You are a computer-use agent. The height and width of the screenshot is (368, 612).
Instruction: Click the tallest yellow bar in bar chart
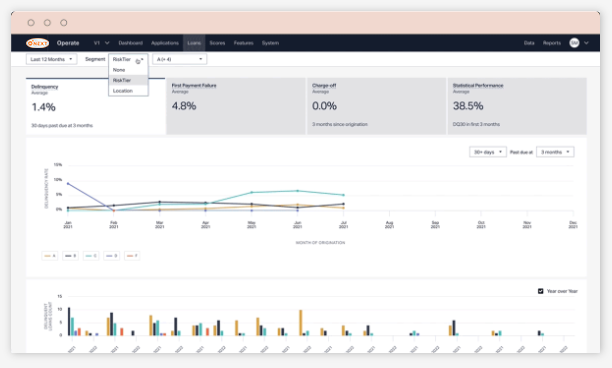301,323
